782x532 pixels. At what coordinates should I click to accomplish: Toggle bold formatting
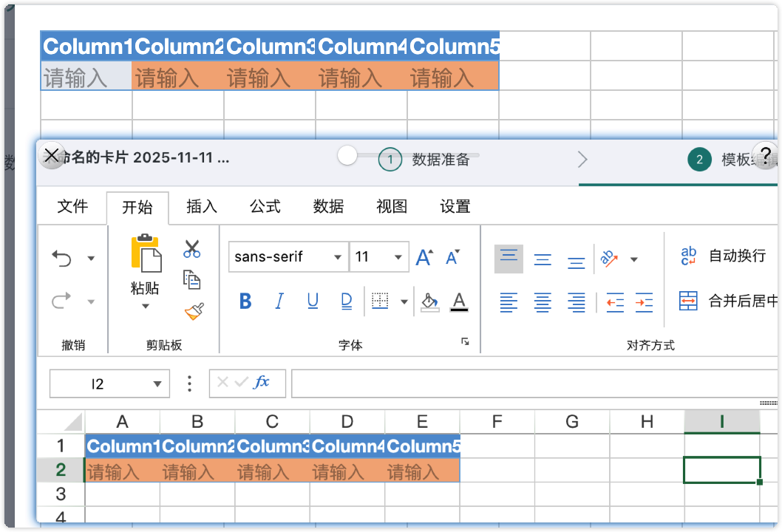click(245, 301)
